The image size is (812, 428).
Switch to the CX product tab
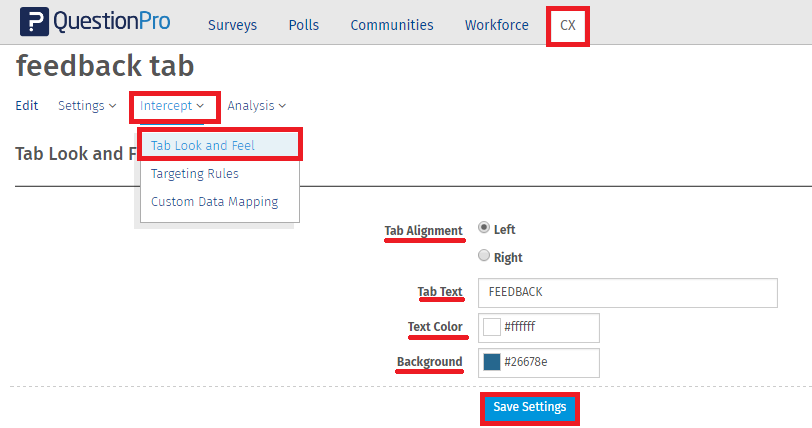[x=568, y=25]
